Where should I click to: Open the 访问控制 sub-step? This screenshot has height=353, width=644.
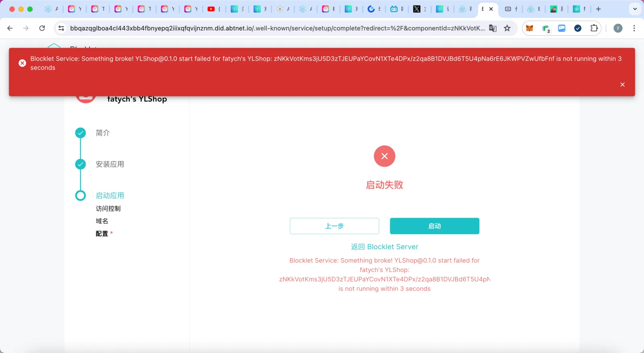[108, 208]
